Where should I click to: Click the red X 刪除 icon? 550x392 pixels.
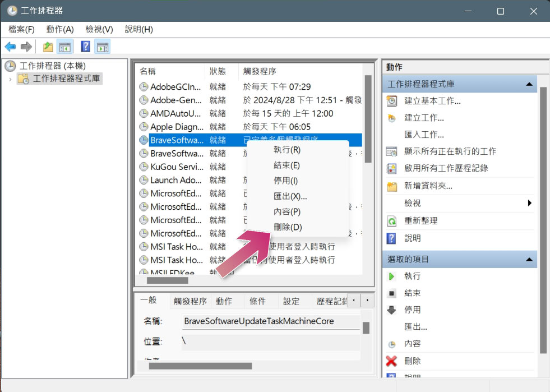tap(391, 361)
